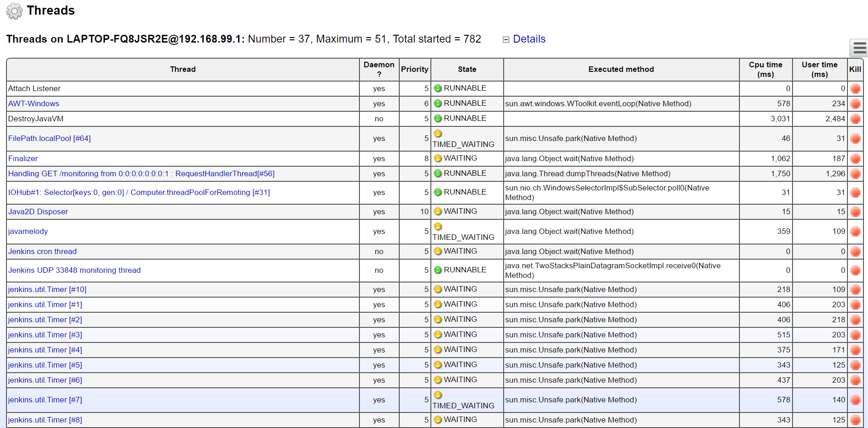Kill the jenkins.util.Timer [#4] thread

point(855,350)
